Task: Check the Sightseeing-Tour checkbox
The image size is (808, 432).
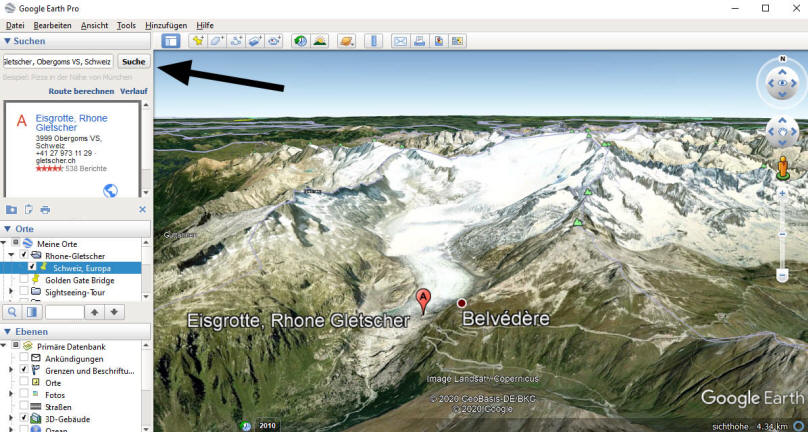Action: [x=24, y=292]
